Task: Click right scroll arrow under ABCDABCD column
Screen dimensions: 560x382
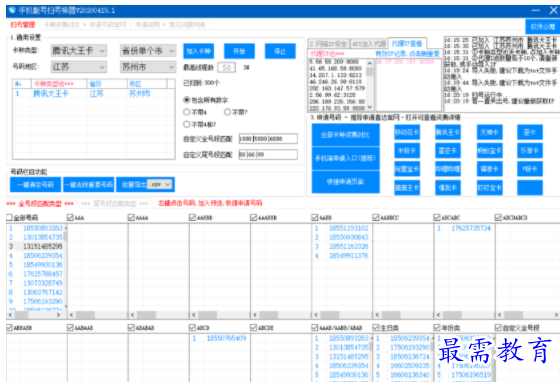Action: point(556,315)
